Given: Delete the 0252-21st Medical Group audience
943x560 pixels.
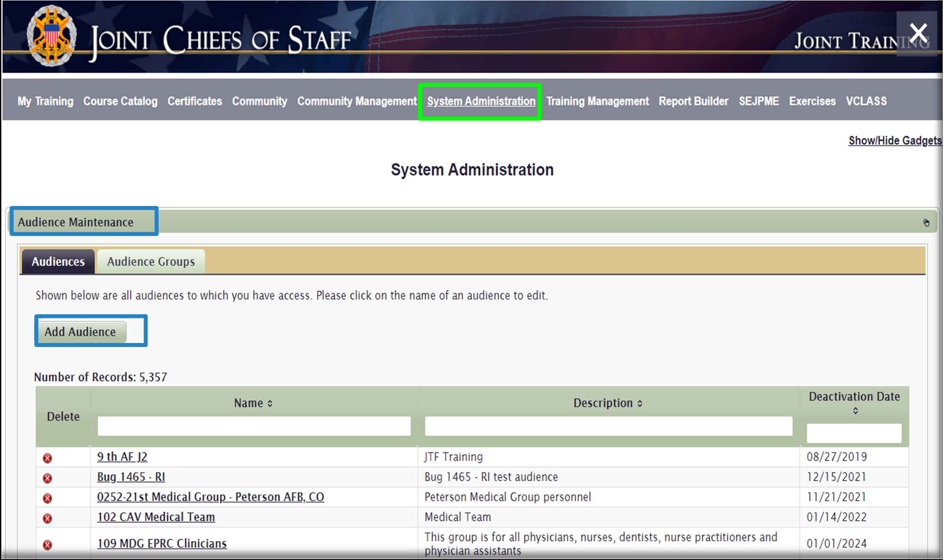Looking at the screenshot, I should 47,498.
